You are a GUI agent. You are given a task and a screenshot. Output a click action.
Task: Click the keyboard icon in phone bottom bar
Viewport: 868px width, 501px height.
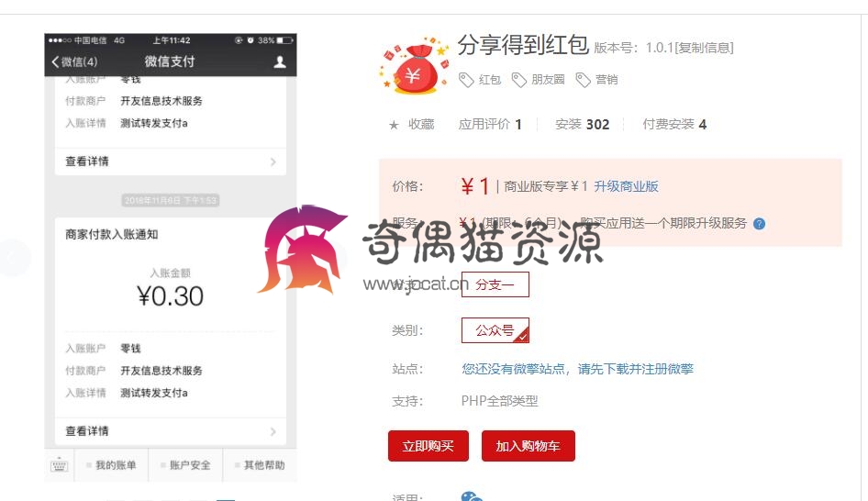pyautogui.click(x=60, y=465)
